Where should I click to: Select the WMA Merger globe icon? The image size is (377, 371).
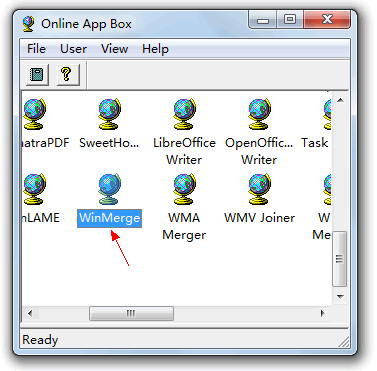tap(184, 189)
